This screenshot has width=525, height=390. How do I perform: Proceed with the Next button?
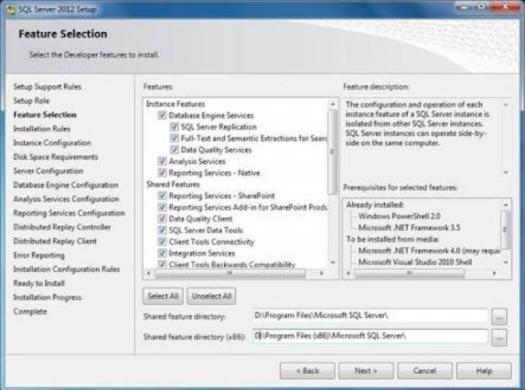point(366,371)
